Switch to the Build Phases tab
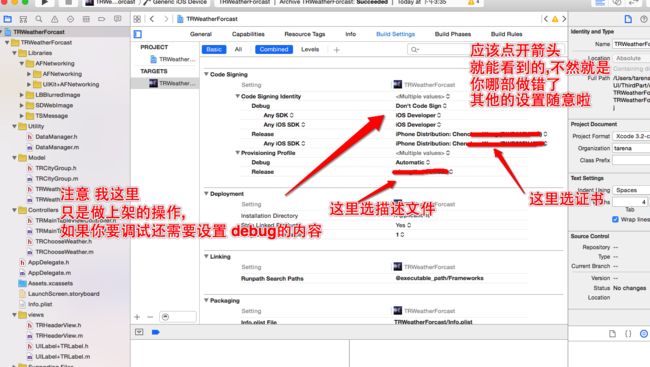 [453, 34]
